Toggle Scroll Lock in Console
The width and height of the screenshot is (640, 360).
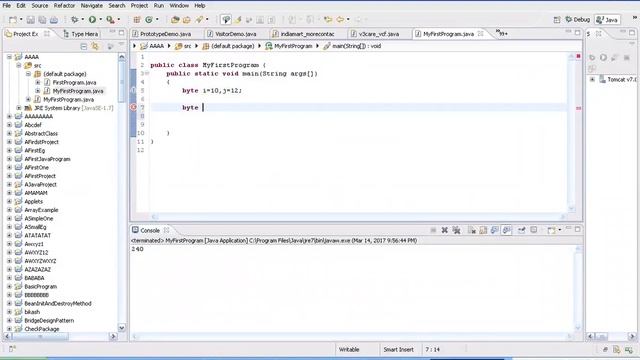pyautogui.click(x=483, y=230)
